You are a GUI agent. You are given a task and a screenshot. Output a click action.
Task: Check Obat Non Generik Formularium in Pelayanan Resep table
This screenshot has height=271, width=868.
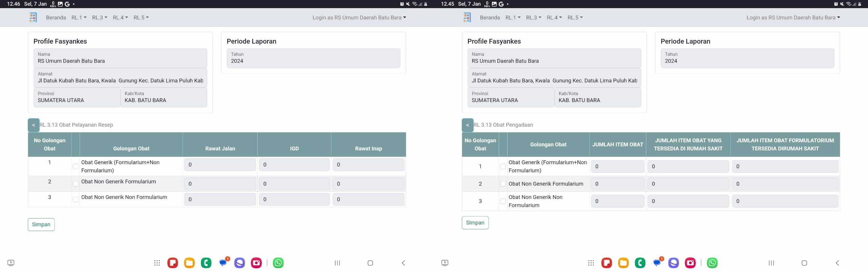coord(76,184)
